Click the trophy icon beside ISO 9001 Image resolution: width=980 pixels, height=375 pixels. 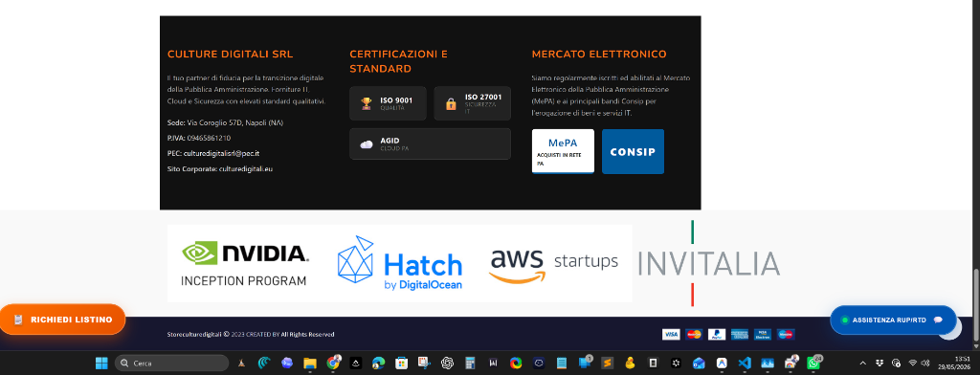point(367,103)
